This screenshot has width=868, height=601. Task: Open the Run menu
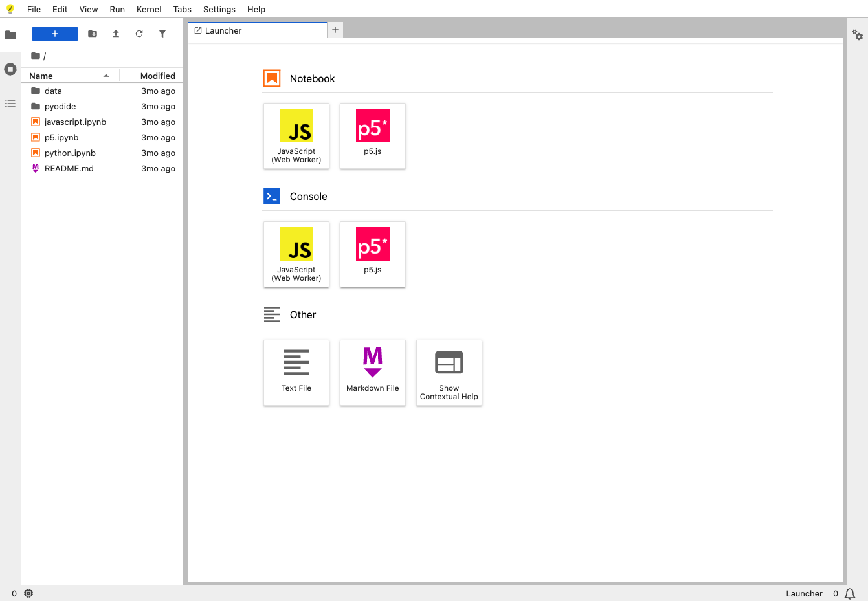click(117, 9)
